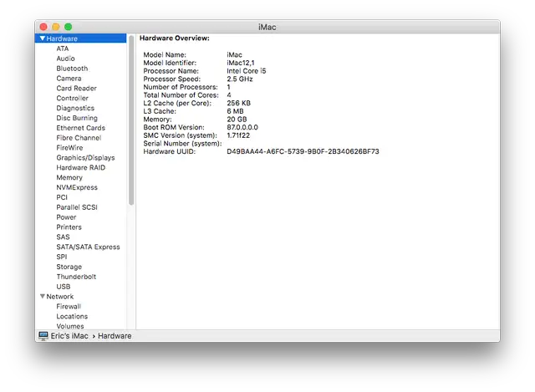Click the computer icon in path bar
This screenshot has width=535, height=392.
pos(43,336)
